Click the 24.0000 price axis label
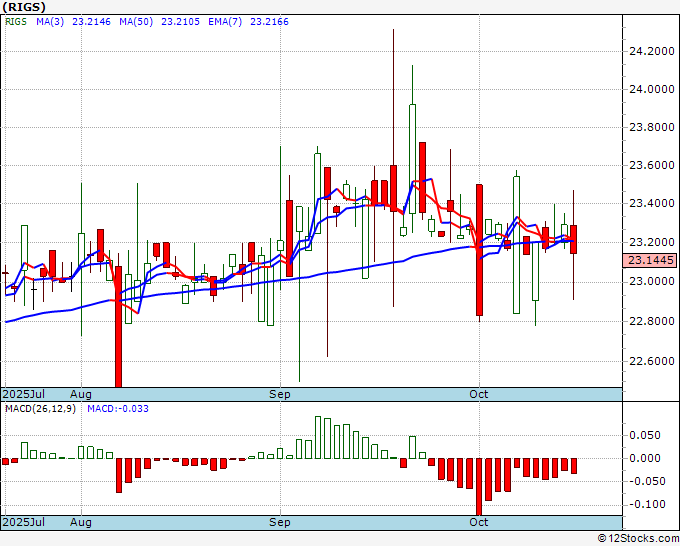Screen dimensions: 680x546 pyautogui.click(x=652, y=89)
